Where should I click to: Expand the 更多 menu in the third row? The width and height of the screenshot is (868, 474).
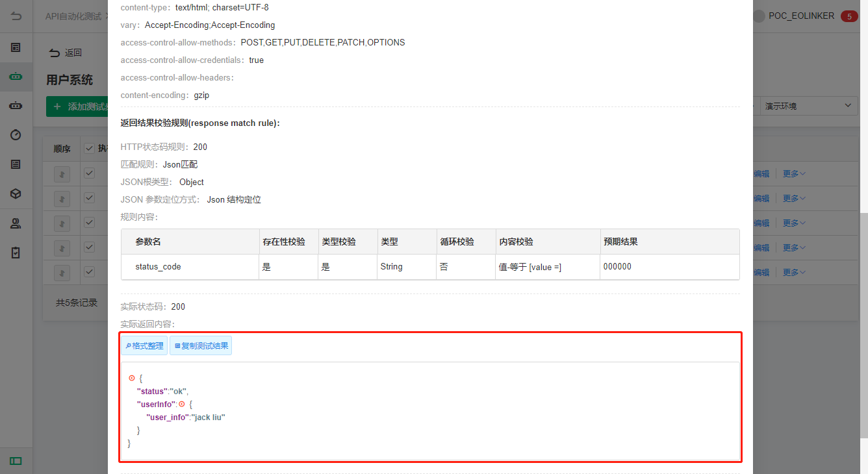tap(794, 223)
